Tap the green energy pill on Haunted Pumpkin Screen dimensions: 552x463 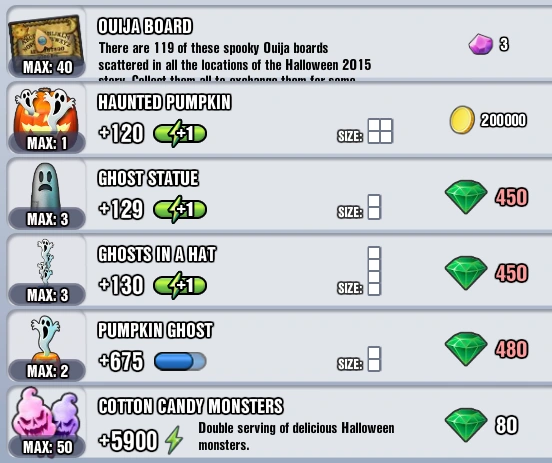tap(180, 133)
